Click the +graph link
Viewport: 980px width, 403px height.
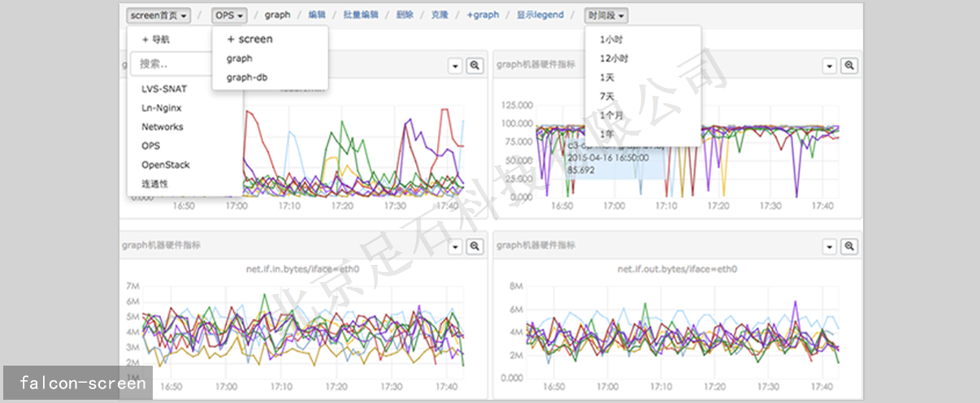tap(483, 15)
